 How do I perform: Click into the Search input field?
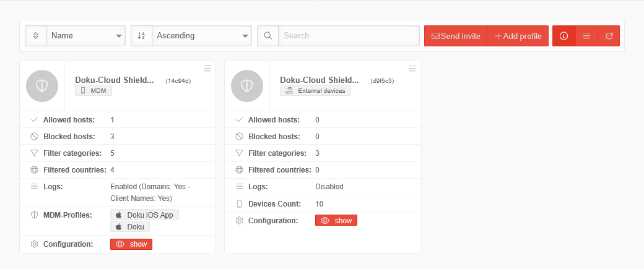click(349, 36)
